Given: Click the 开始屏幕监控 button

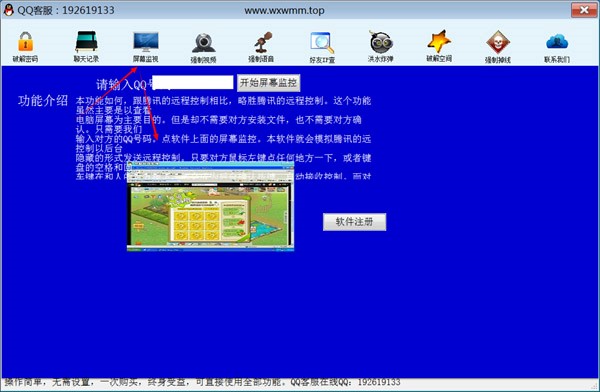Looking at the screenshot, I should 269,83.
